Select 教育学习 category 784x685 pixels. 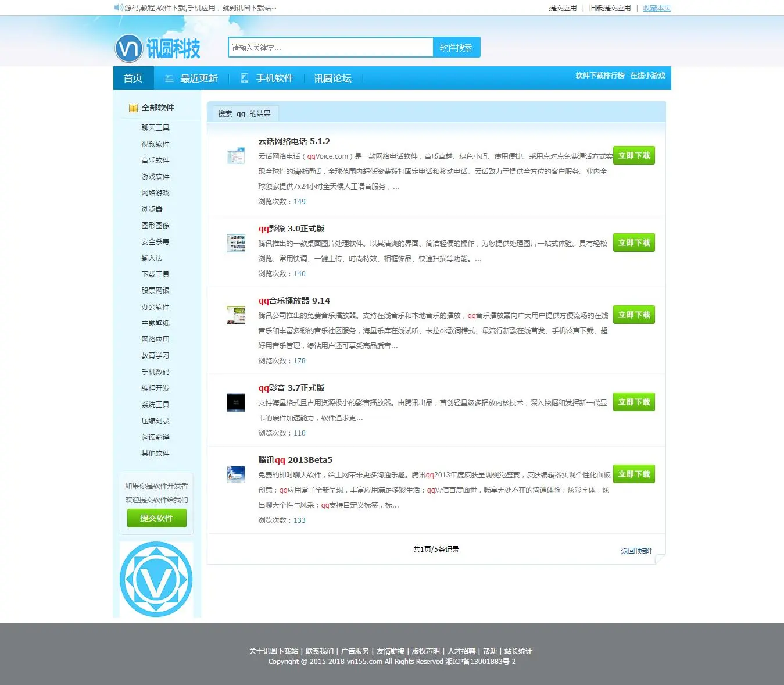click(x=155, y=355)
